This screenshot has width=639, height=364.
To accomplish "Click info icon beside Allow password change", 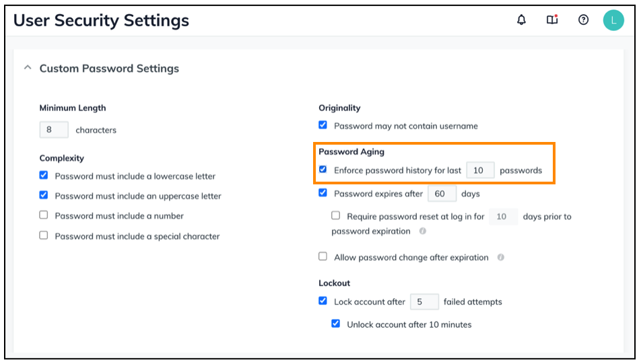I will click(501, 257).
